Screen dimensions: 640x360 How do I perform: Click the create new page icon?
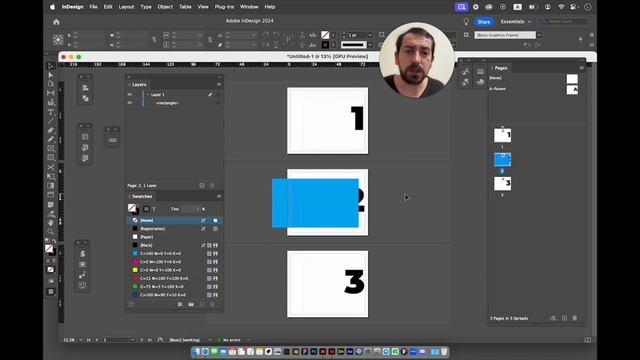pyautogui.click(x=564, y=318)
